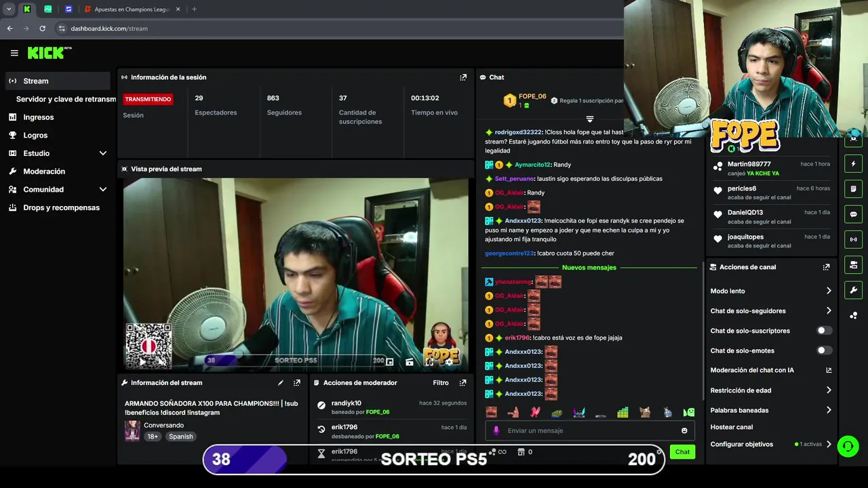The width and height of the screenshot is (868, 488).
Task: Open the Chat de solo-seguidores options
Action: 771,311
